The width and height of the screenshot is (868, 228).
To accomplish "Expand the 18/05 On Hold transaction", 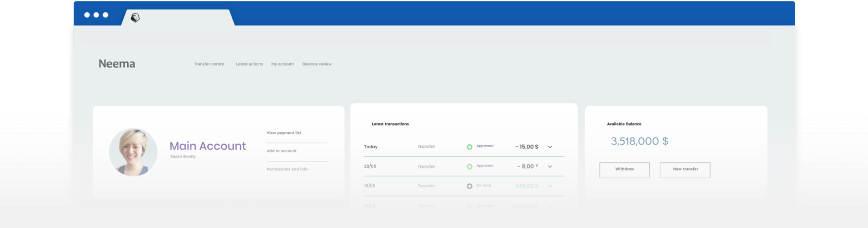I will (x=550, y=186).
